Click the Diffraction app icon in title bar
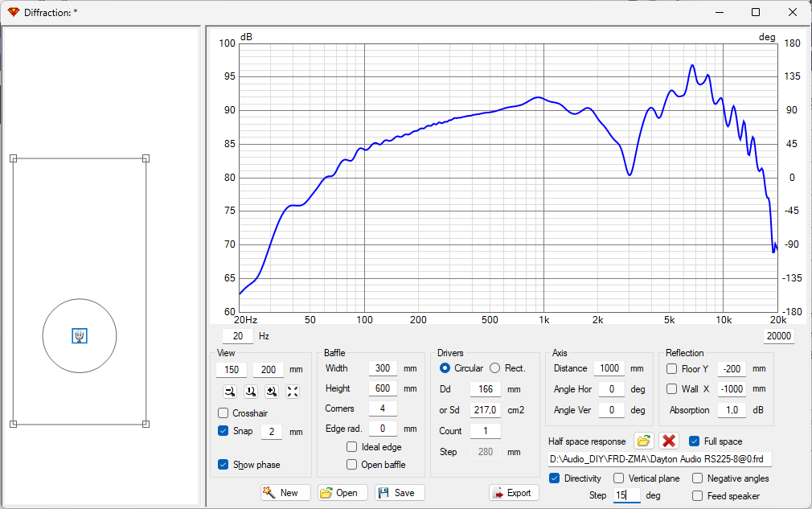 coord(13,12)
